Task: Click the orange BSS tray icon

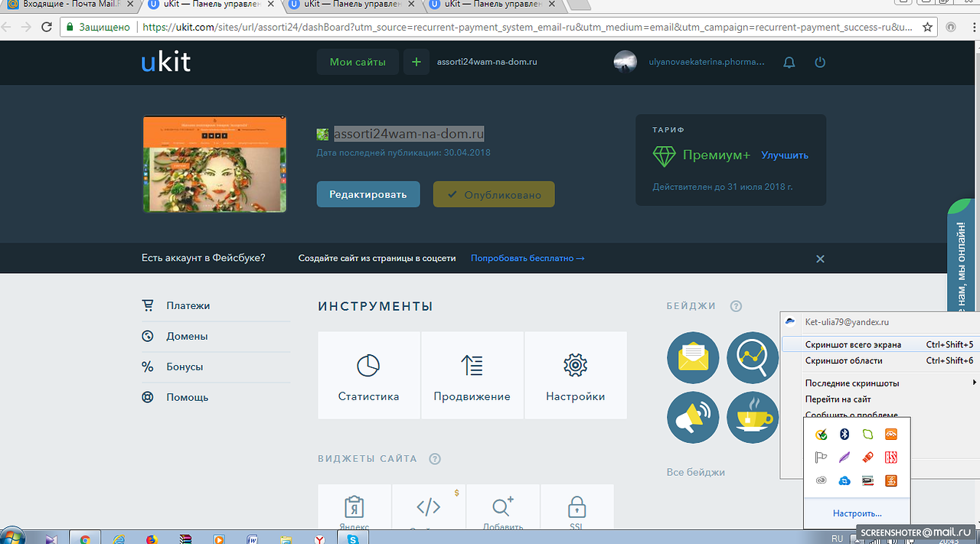Action: coord(890,458)
